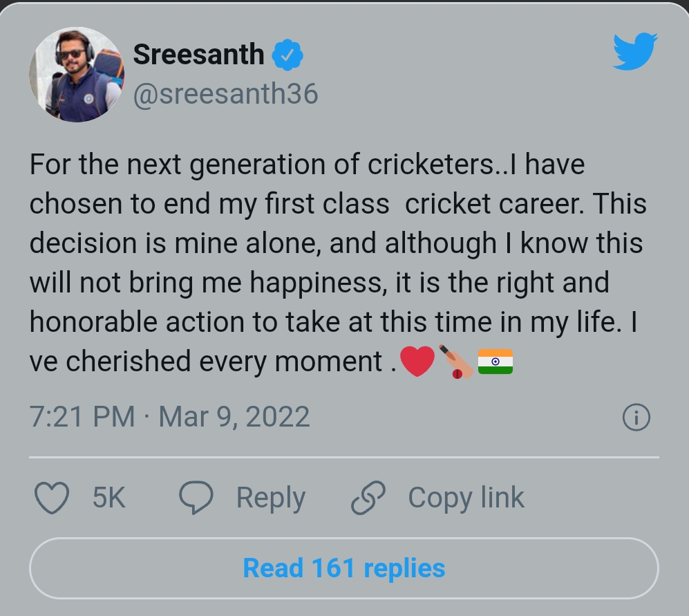Click the 5K likes count
The height and width of the screenshot is (616, 689).
pyautogui.click(x=109, y=498)
